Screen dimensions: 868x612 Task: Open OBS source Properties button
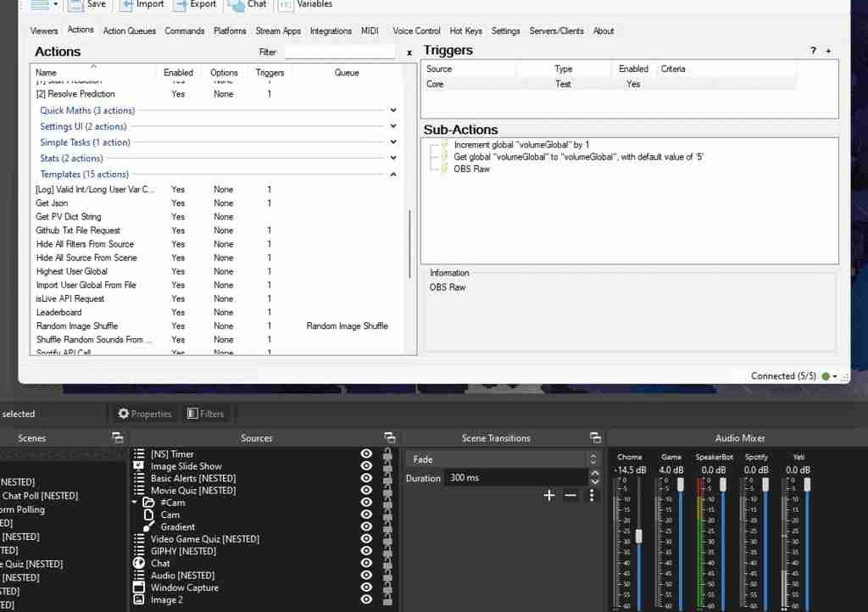(x=145, y=414)
